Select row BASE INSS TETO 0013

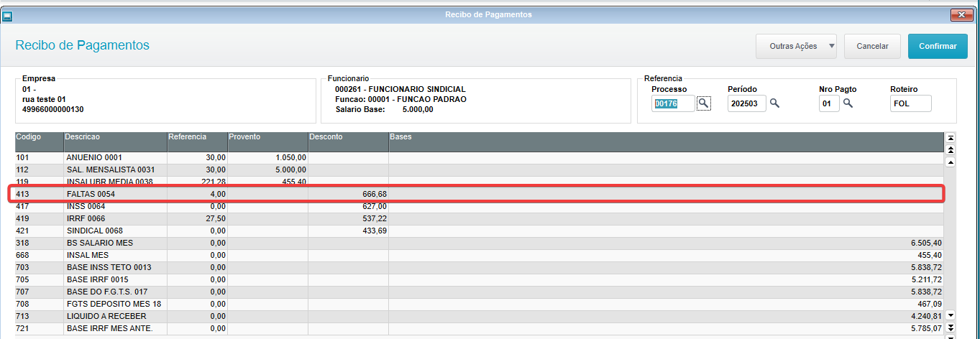pos(479,267)
